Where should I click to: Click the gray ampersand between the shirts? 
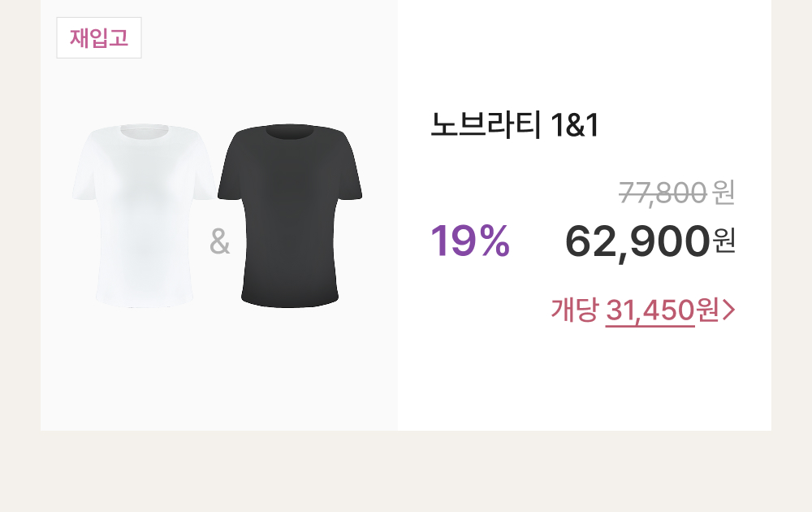pos(219,241)
